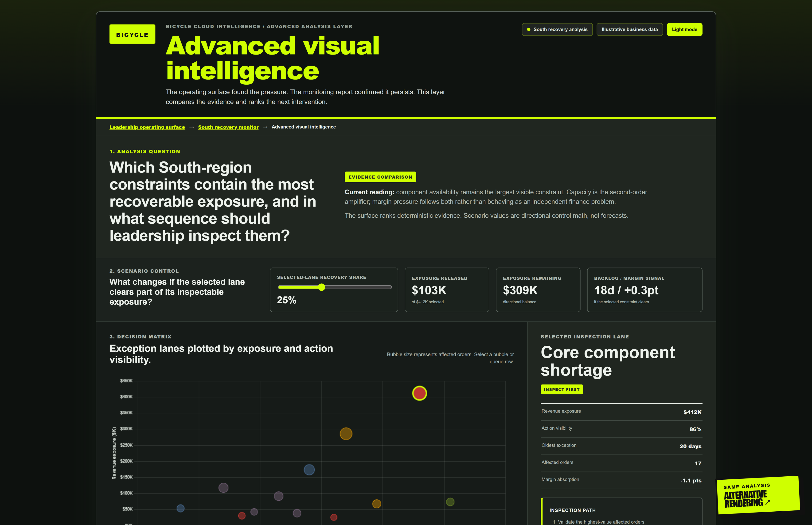Click the recovery share slider handle
The width and height of the screenshot is (812, 525).
click(x=321, y=287)
